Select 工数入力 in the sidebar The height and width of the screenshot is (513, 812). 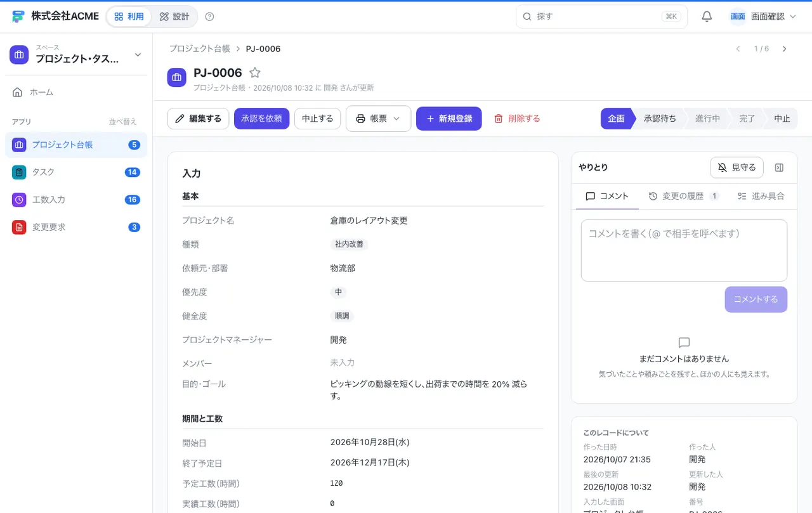click(x=76, y=199)
